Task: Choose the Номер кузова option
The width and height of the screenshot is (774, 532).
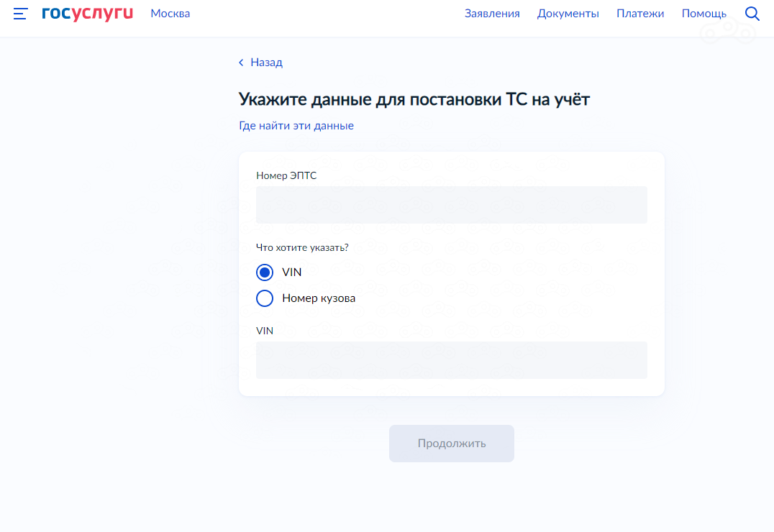Action: click(264, 298)
